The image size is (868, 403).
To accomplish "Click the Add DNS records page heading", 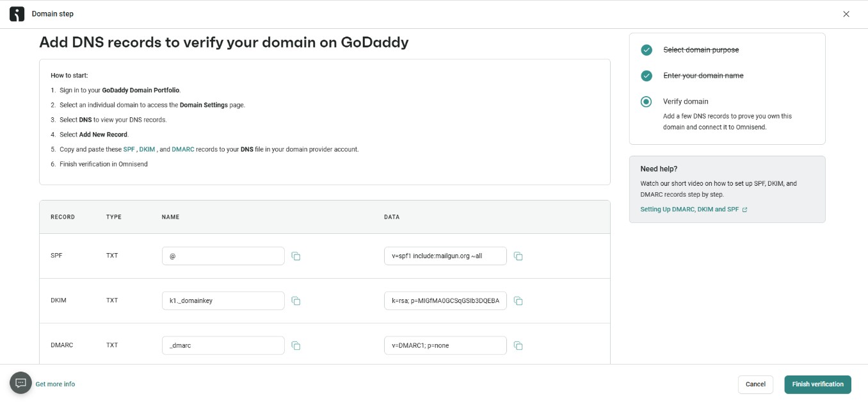I will point(224,42).
